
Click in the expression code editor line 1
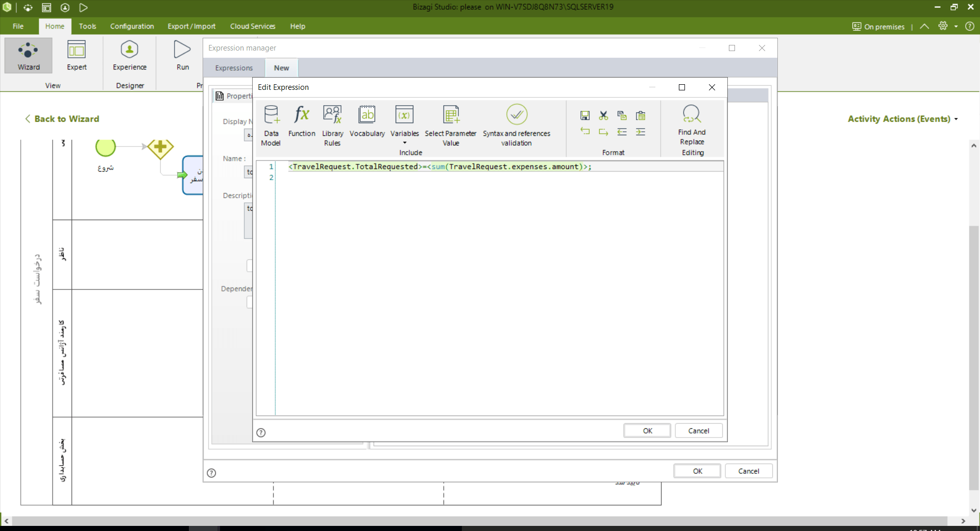click(500, 166)
